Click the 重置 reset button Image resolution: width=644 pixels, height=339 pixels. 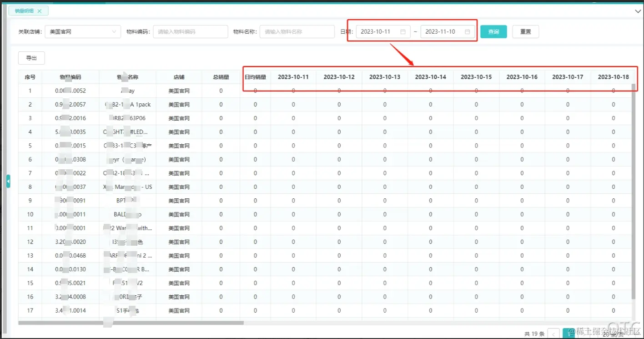(x=526, y=32)
